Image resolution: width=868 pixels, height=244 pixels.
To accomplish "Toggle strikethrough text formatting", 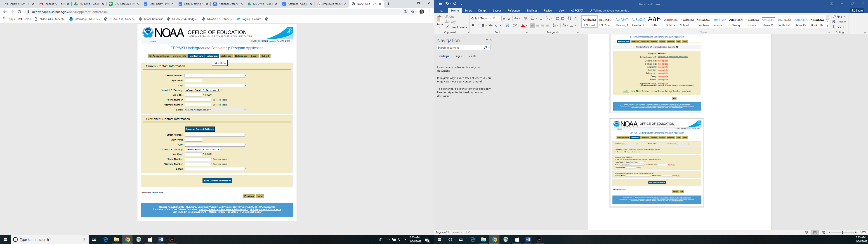I will click(491, 25).
